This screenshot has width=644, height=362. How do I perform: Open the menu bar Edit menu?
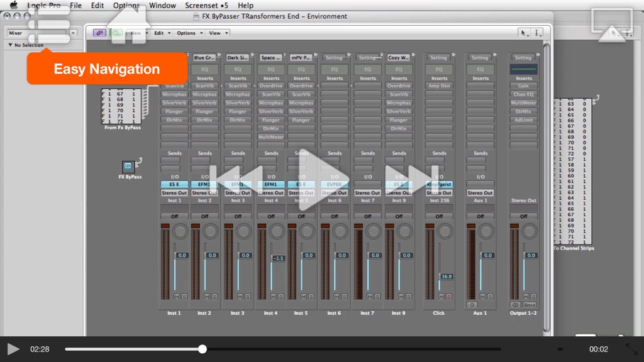click(x=97, y=5)
